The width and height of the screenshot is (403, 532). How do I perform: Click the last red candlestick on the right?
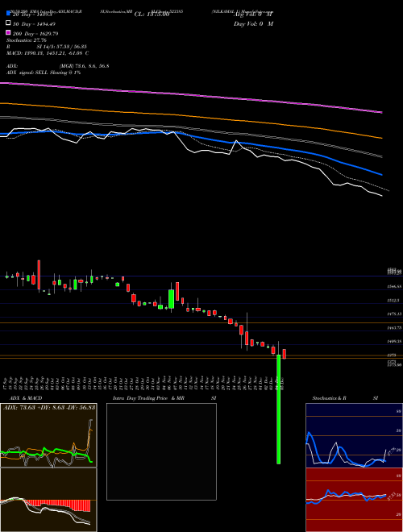coord(285,354)
